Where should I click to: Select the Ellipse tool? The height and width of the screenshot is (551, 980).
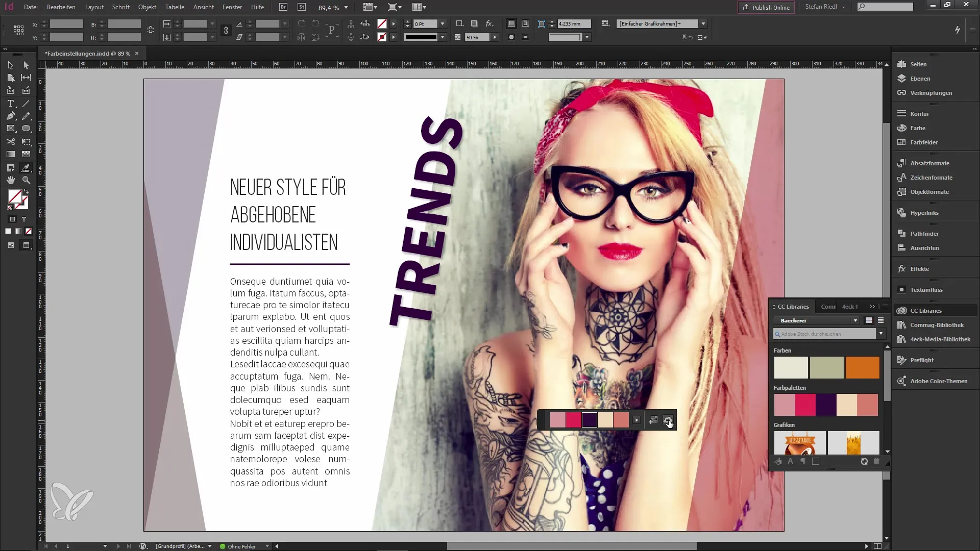(26, 129)
